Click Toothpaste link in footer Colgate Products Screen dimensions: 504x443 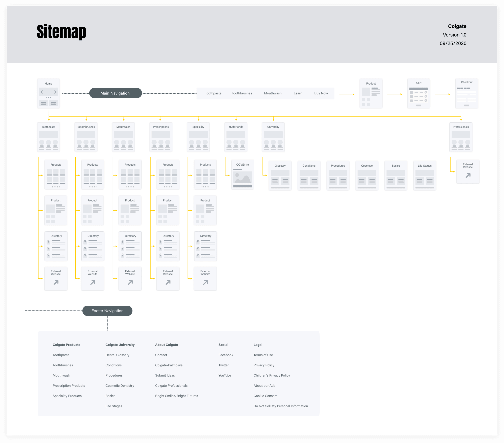point(61,355)
